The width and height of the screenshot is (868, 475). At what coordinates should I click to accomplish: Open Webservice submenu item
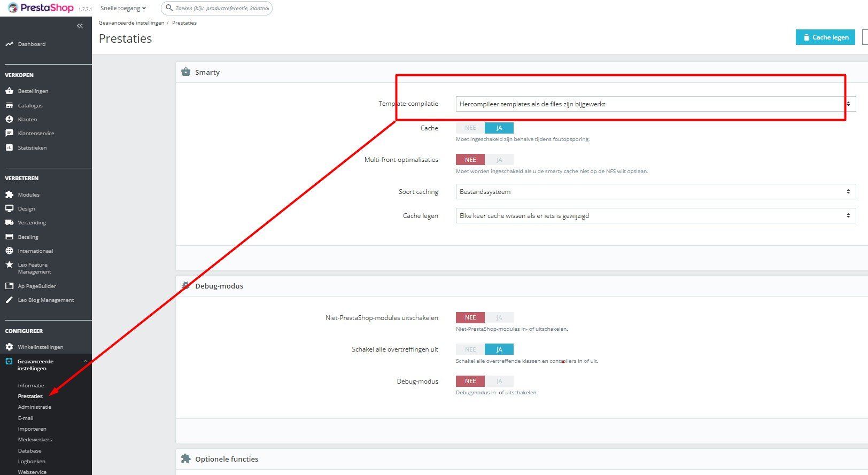tap(32, 472)
